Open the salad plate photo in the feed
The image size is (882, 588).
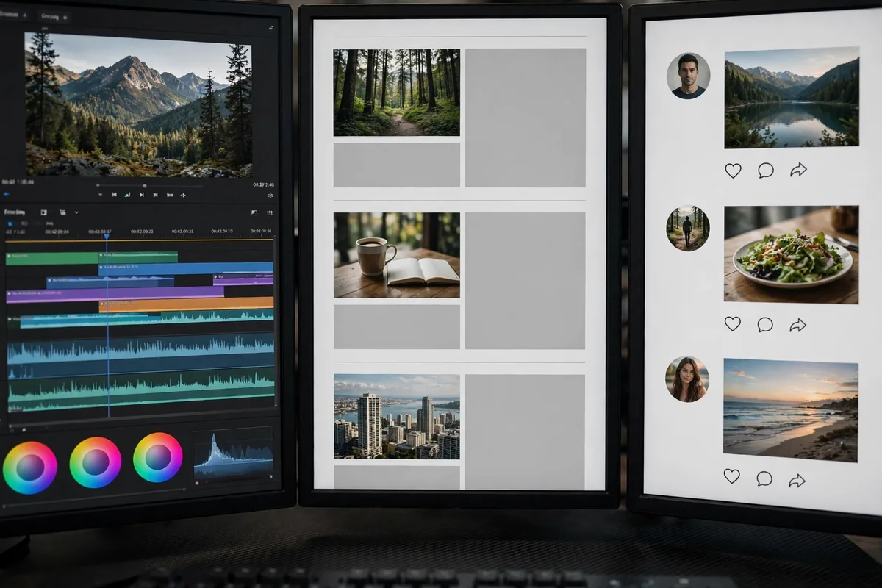(791, 254)
